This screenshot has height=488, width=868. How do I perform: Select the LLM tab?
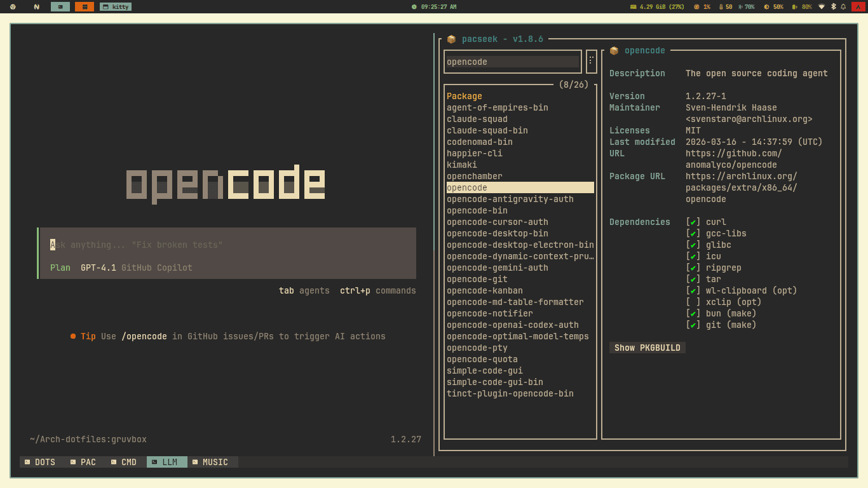(x=167, y=462)
